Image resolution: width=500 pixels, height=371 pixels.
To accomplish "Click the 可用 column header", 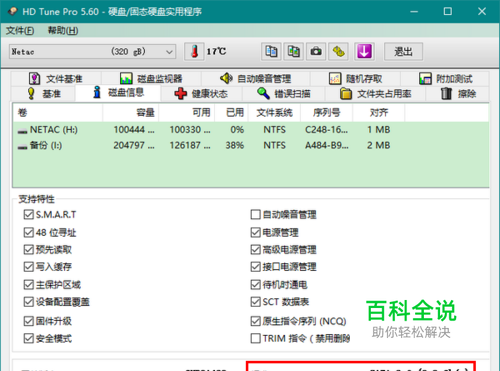I will click(x=187, y=112).
